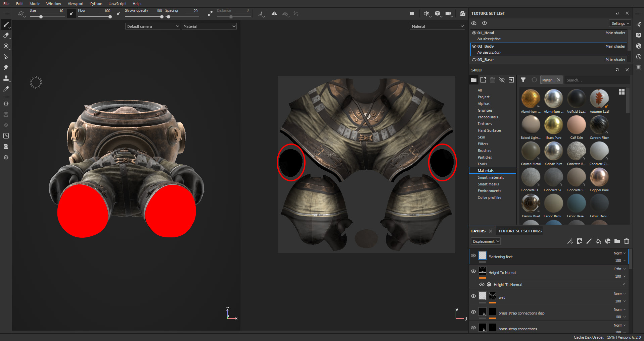The height and width of the screenshot is (341, 644).
Task: Switch to the Texture Set Settings tab
Action: pos(519,231)
